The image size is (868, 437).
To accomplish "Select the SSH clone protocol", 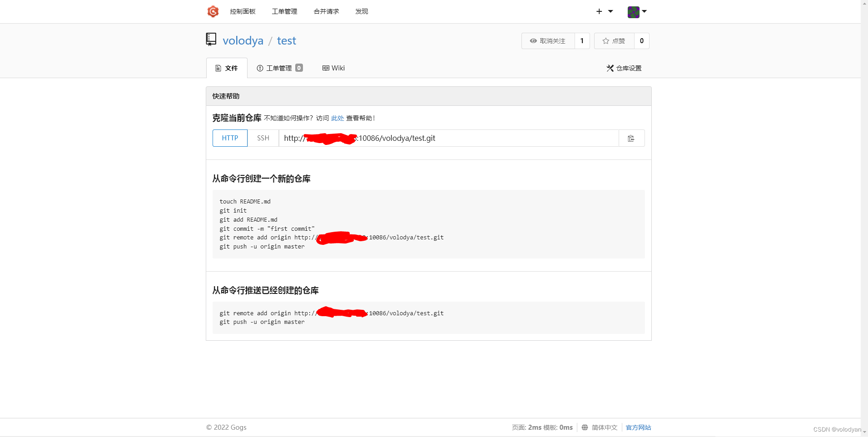I will pos(263,138).
